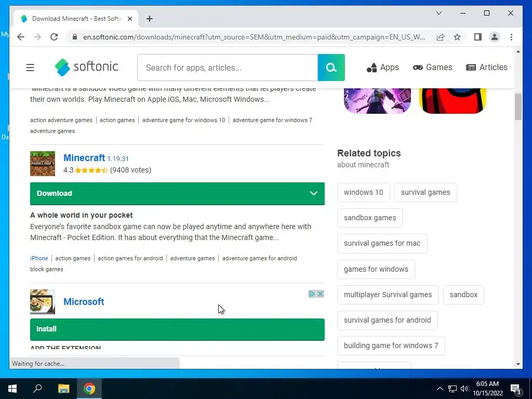The image size is (532, 399).
Task: Click the green Install button
Action: [177, 329]
